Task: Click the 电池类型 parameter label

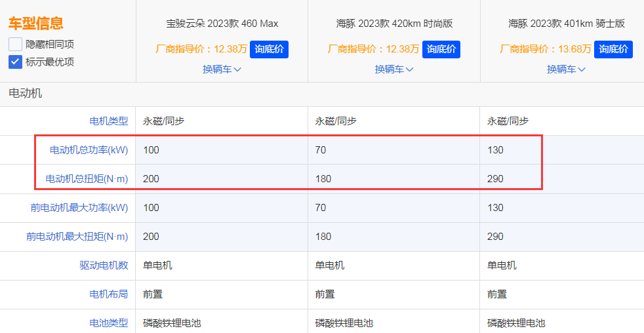Action: (109, 323)
